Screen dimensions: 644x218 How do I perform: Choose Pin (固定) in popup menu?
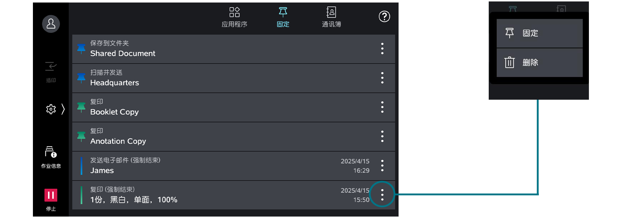coord(539,33)
